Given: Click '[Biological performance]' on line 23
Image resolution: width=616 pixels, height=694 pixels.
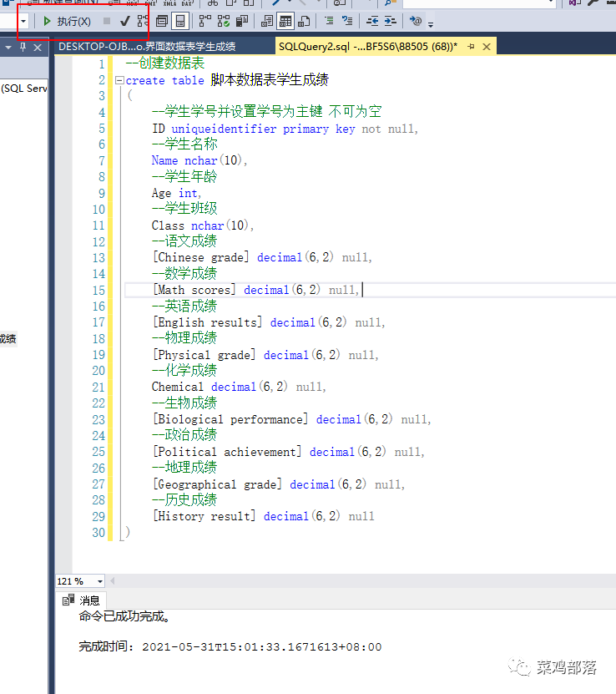Looking at the screenshot, I should pyautogui.click(x=230, y=419).
